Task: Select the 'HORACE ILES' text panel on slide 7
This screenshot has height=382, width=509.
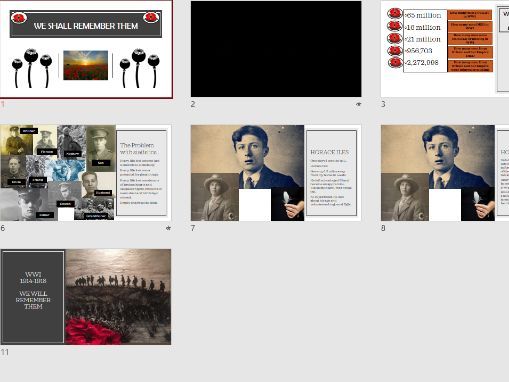Action: (331, 173)
